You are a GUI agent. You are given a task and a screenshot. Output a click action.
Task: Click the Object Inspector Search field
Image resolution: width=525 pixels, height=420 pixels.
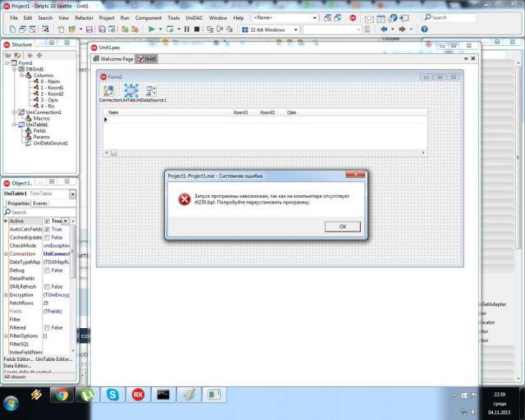(39, 212)
